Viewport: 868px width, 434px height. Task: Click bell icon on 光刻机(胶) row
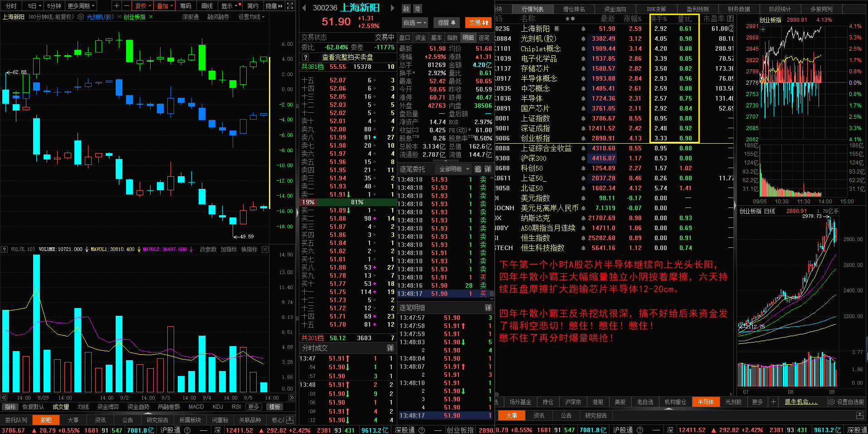(x=583, y=39)
